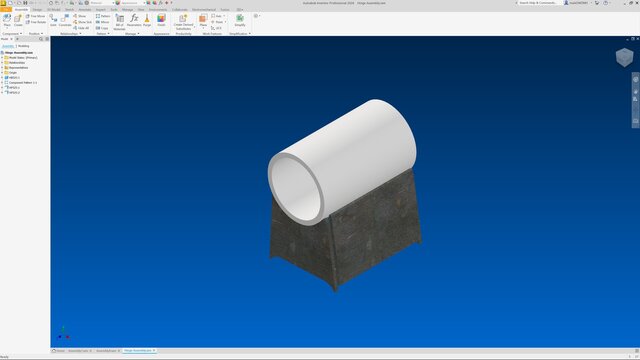Open the Appearance Adjust tool

[161, 20]
